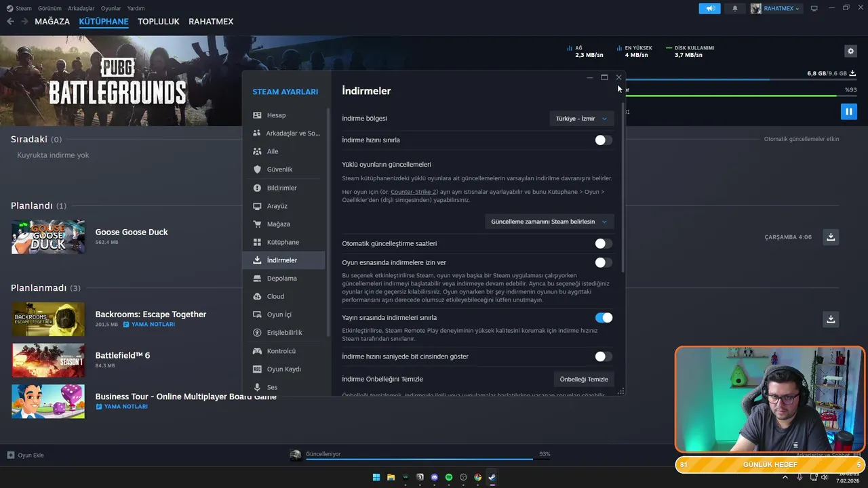The width and height of the screenshot is (868, 488).
Task: Open Oyun Kaydı recording settings
Action: (283, 369)
